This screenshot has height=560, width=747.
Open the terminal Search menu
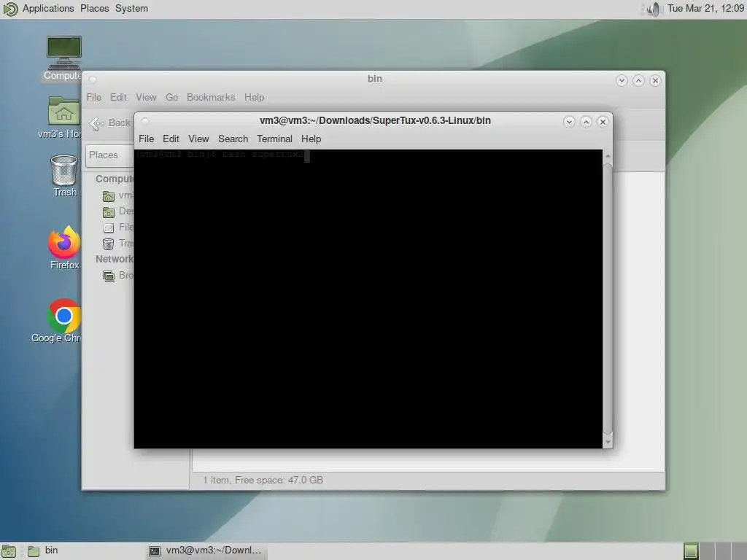[x=233, y=139]
